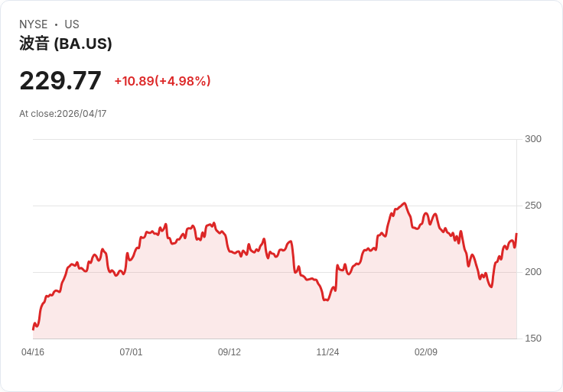The image size is (563, 392).
Task: Click the highest peak of the price line
Action: click(x=405, y=203)
